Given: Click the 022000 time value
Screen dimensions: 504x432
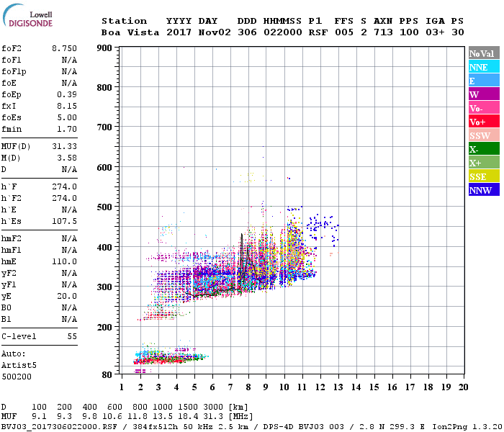Looking at the screenshot, I should 283,32.
